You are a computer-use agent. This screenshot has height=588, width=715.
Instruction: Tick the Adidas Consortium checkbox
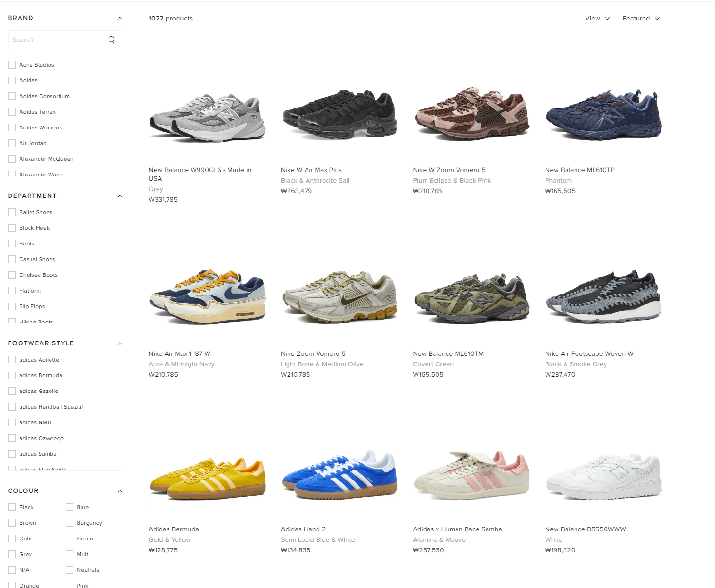[x=12, y=96]
